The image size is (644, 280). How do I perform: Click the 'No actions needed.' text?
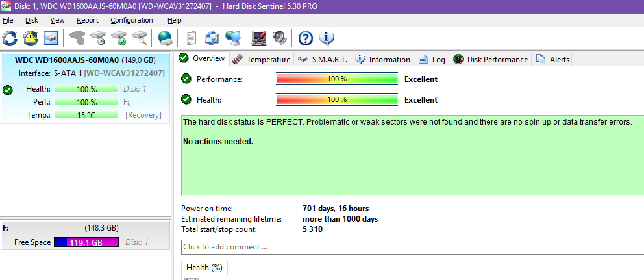pyautogui.click(x=218, y=142)
